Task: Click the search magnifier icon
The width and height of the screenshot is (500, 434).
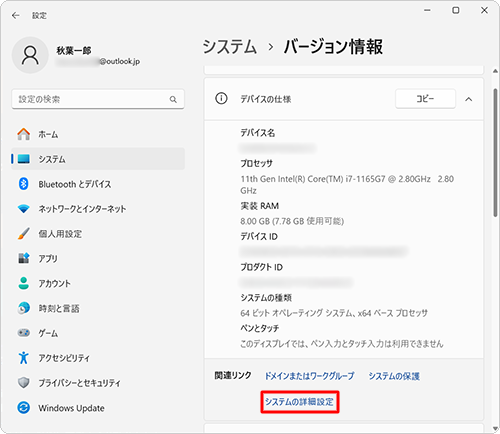Action: click(173, 99)
